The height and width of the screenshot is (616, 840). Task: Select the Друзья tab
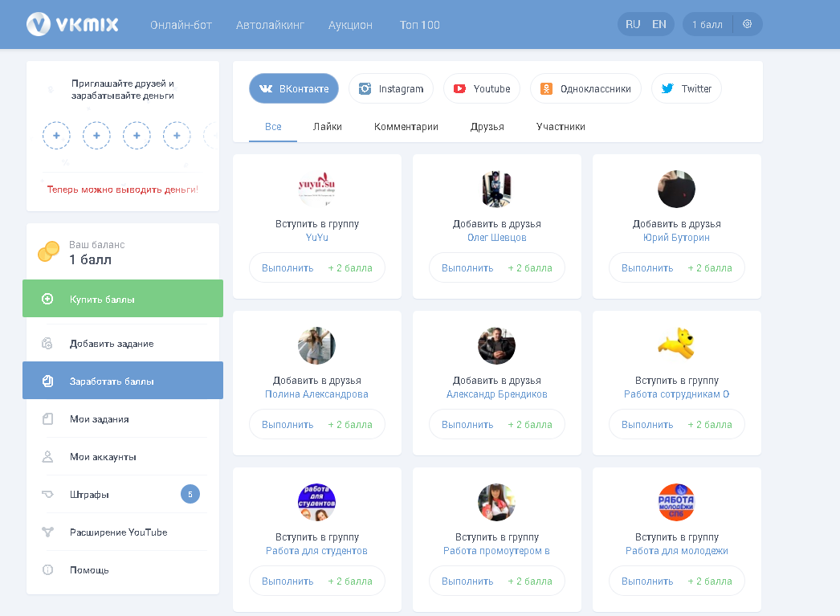tap(487, 126)
